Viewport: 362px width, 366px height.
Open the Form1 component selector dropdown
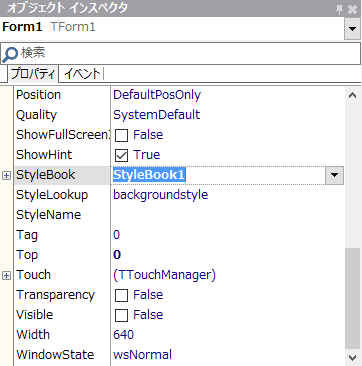[352, 29]
